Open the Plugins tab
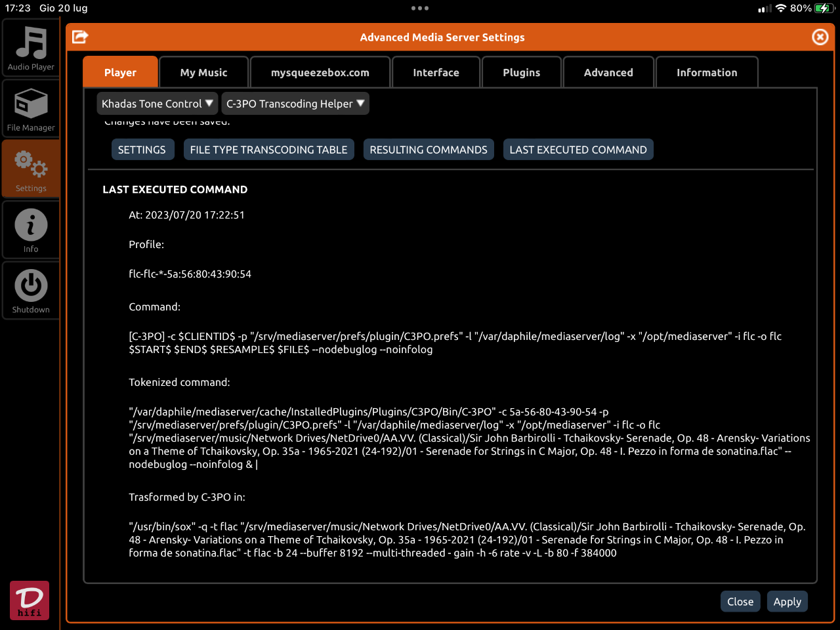The image size is (840, 630). click(x=522, y=72)
